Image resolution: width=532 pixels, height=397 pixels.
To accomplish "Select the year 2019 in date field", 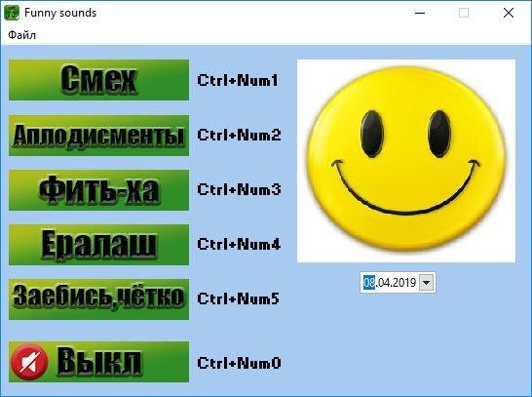I will (403, 283).
